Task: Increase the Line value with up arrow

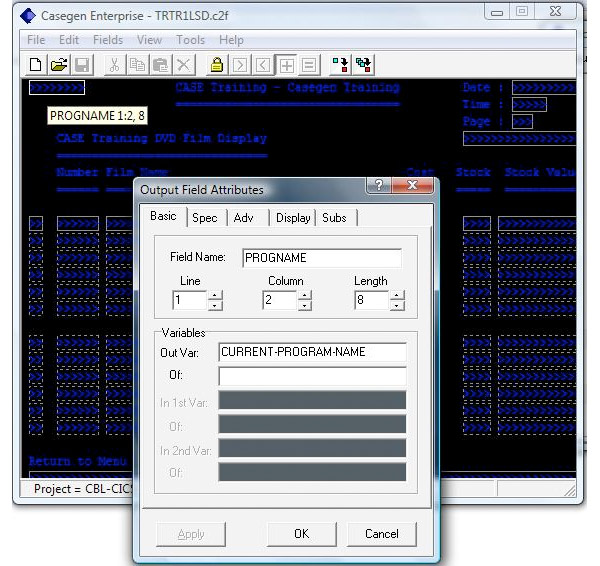Action: point(215,295)
